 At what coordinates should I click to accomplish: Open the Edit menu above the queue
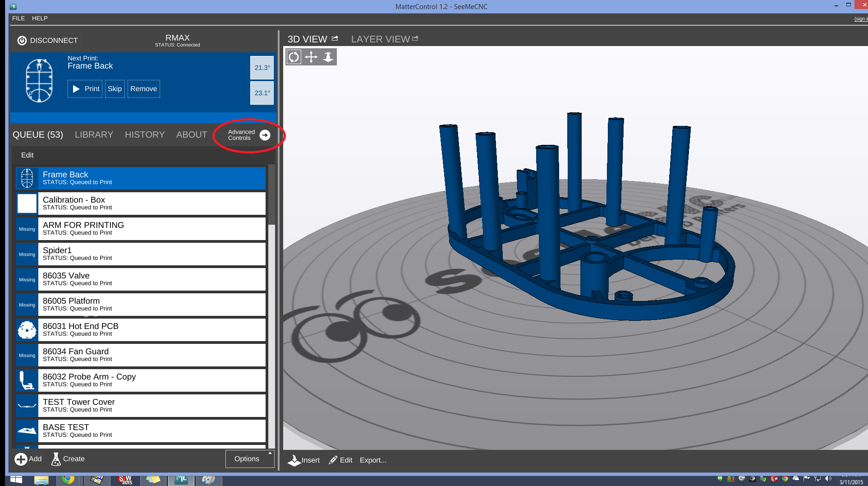coord(28,155)
